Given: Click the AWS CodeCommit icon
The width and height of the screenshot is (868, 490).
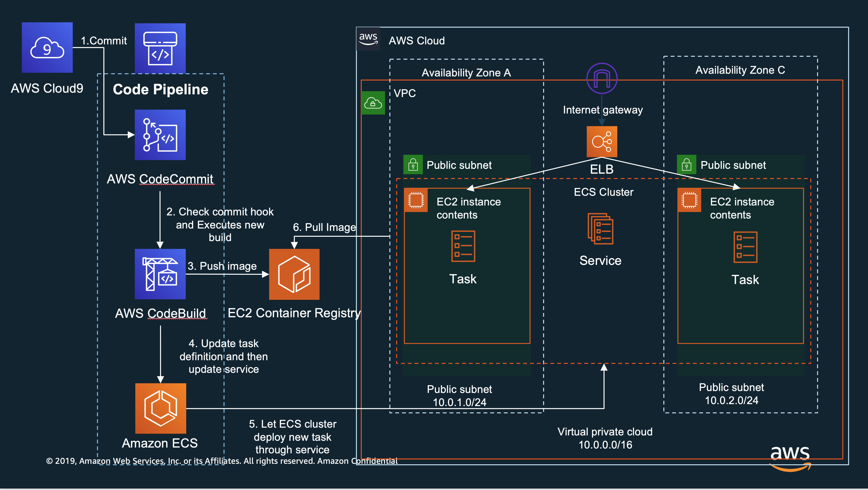Looking at the screenshot, I should tap(160, 135).
